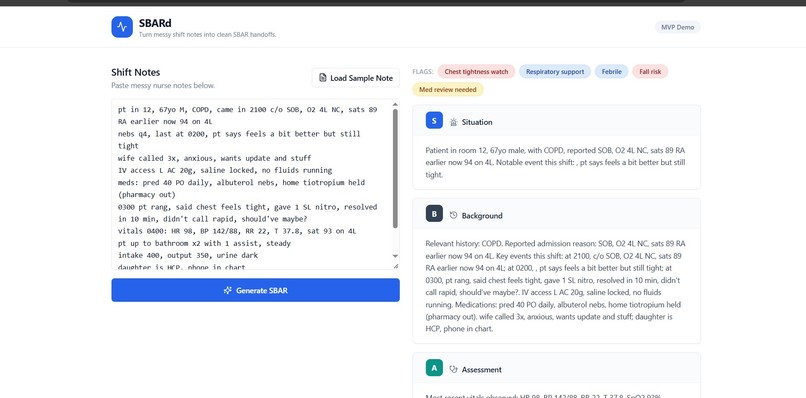This screenshot has width=806, height=398.
Task: Click the scrollbar down arrow in notes
Action: click(395, 256)
